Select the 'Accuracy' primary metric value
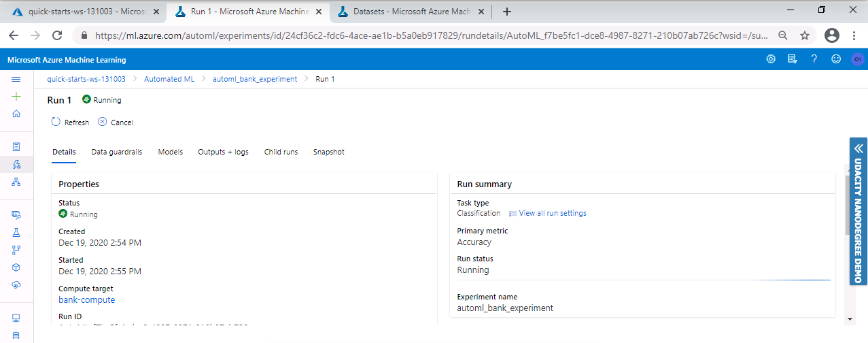This screenshot has width=868, height=343. point(474,242)
